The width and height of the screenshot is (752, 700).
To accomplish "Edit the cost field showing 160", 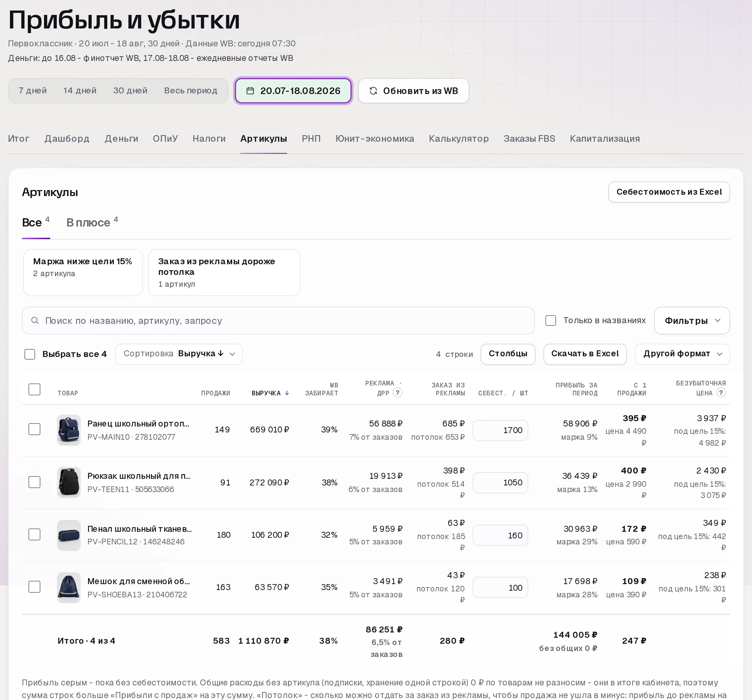I will pyautogui.click(x=500, y=535).
